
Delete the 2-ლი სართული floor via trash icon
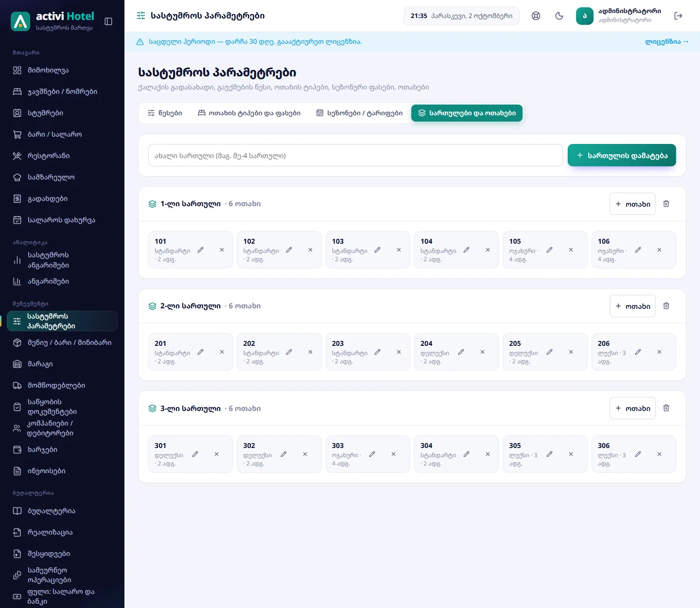click(666, 306)
